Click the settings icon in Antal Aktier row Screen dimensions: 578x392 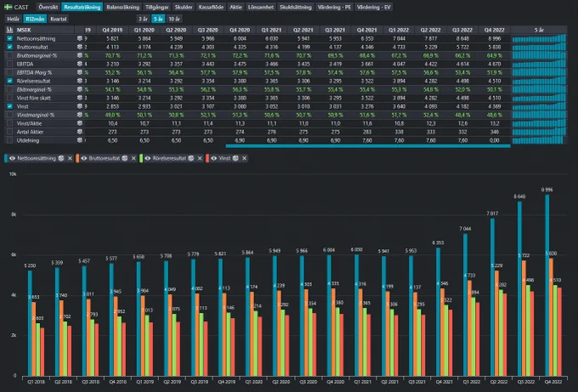pyautogui.click(x=80, y=132)
